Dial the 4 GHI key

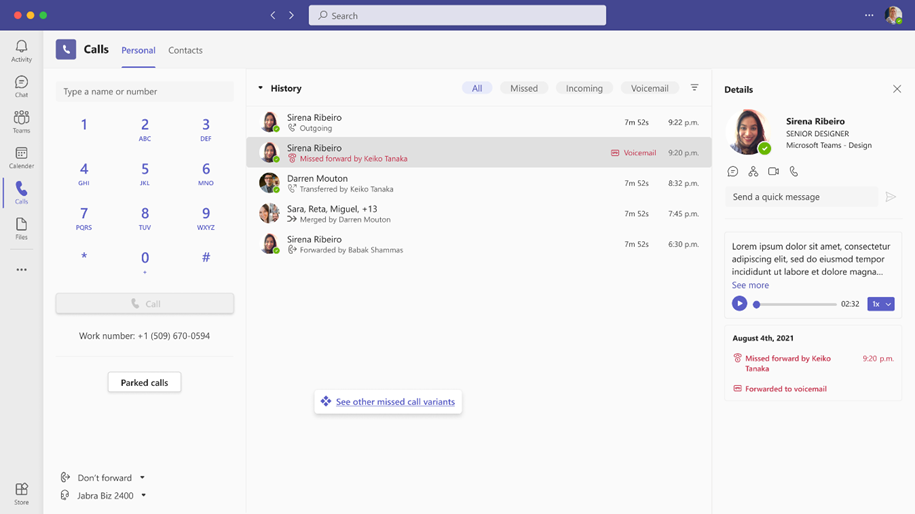[x=84, y=173]
